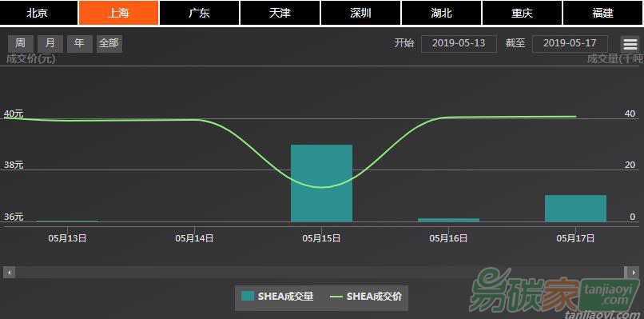Viewport: 644px width, 319px height.
Task: Toggle SHEA成交价 line in legend
Action: tap(367, 297)
